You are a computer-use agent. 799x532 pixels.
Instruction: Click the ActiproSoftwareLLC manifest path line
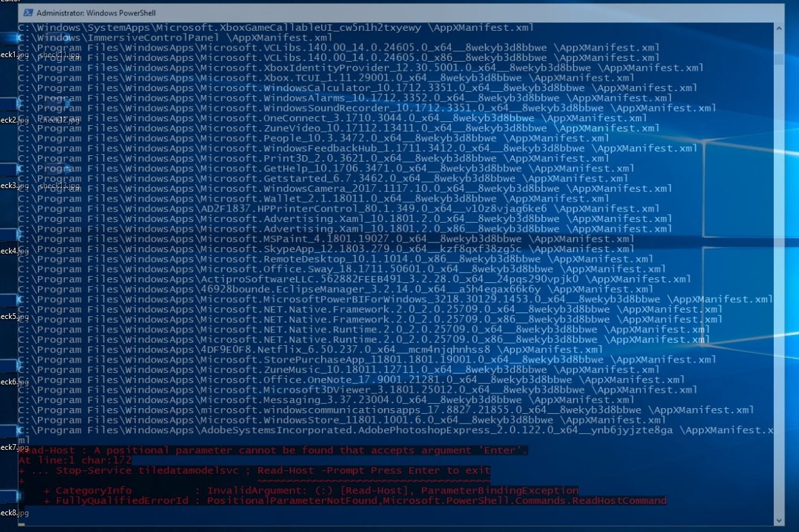click(x=354, y=279)
